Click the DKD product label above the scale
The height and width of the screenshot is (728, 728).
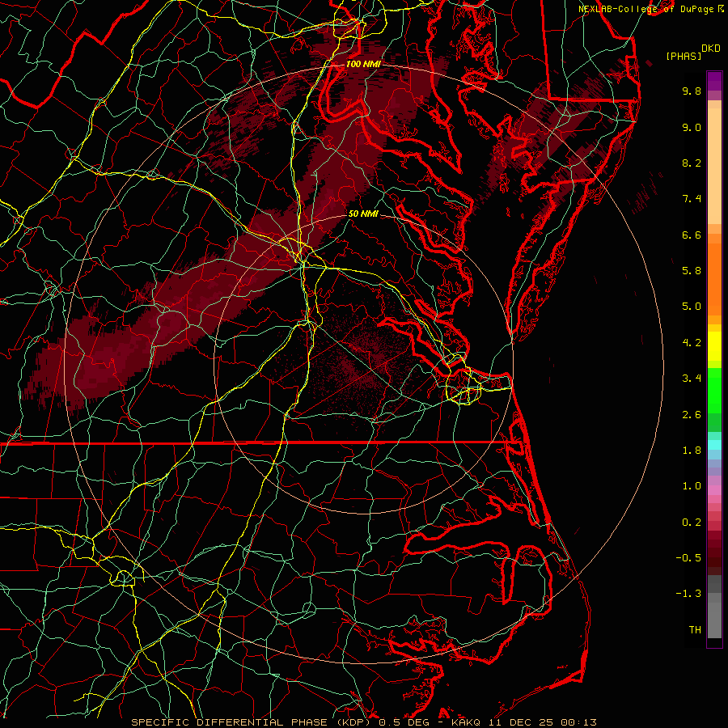coord(711,49)
